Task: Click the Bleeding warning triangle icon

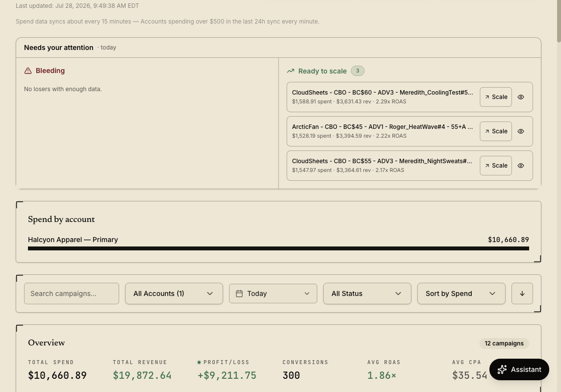Action: [28, 71]
